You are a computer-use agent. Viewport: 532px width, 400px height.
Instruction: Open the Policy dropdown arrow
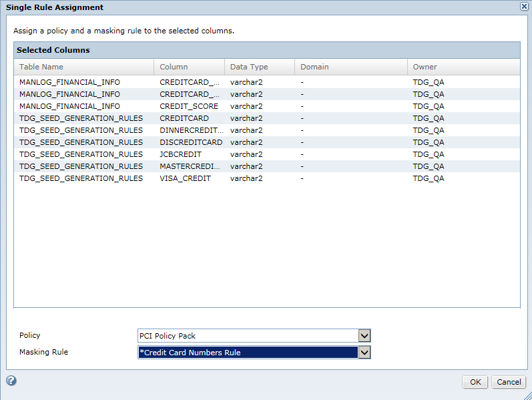[364, 336]
